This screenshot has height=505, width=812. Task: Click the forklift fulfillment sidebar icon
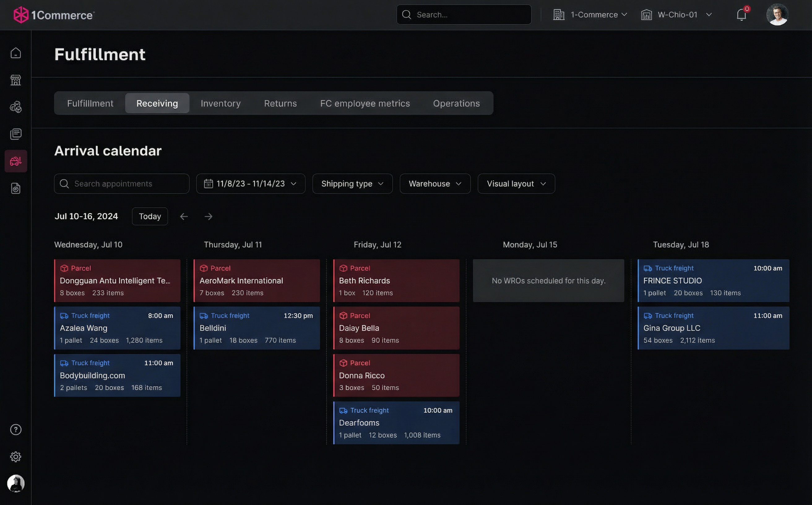[x=16, y=161]
